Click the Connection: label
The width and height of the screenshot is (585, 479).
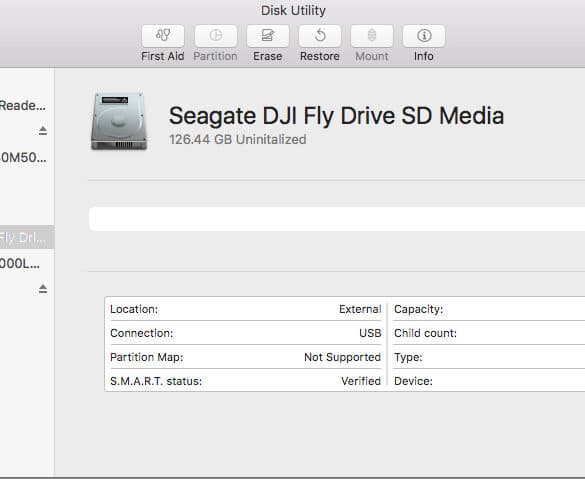tap(141, 333)
